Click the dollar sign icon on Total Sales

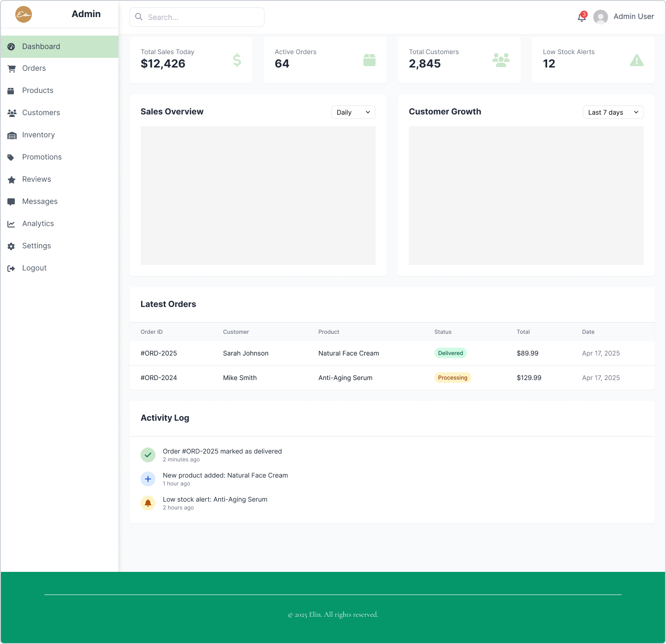(x=237, y=60)
